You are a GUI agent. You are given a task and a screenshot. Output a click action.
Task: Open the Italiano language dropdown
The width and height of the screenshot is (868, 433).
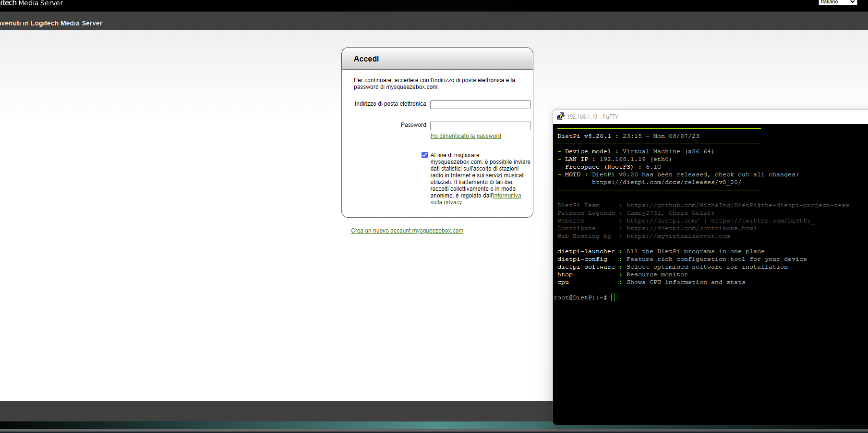(838, 2)
